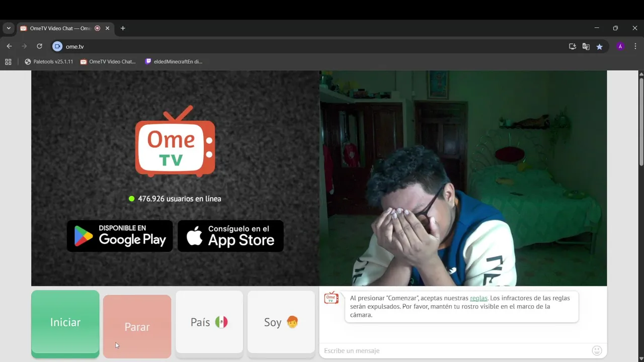Open the Chrome three-dot menu

tap(635, 46)
